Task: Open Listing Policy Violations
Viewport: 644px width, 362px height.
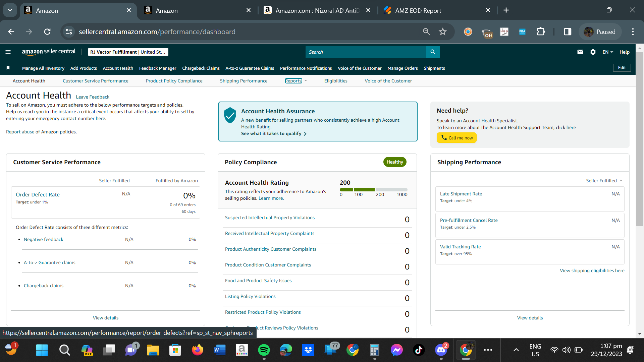Action: click(x=250, y=296)
